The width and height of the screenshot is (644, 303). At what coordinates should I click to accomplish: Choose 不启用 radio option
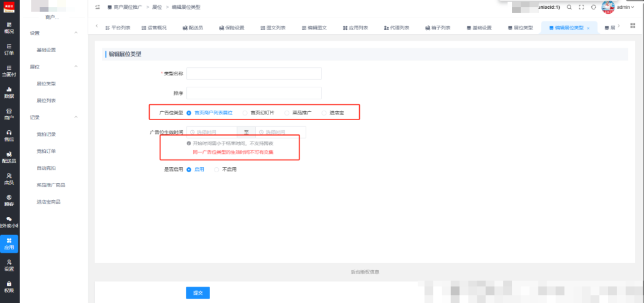pyautogui.click(x=226, y=169)
